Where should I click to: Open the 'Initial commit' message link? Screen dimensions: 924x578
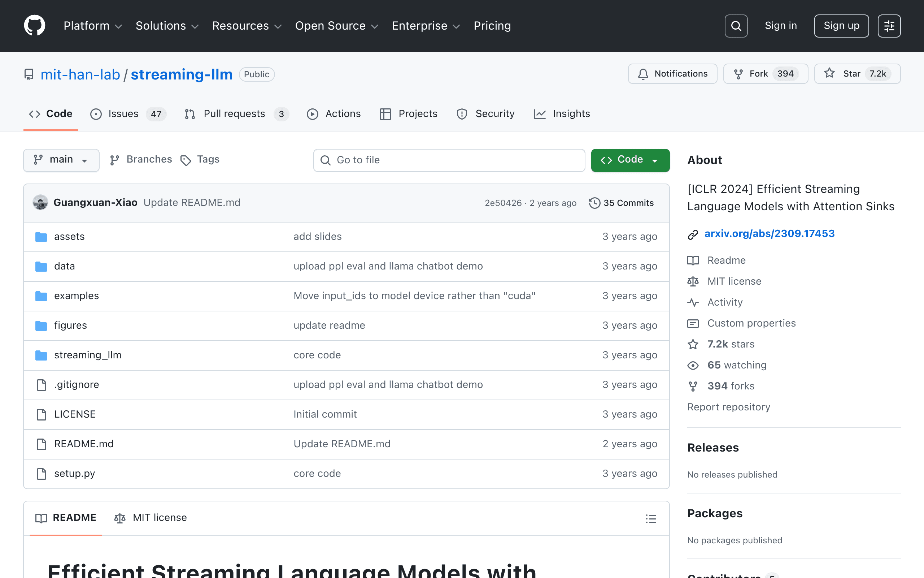pos(325,414)
